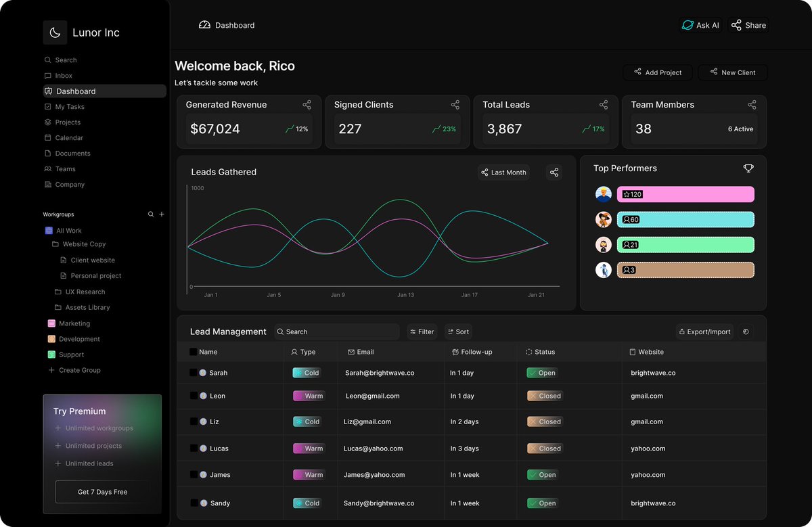Image resolution: width=812 pixels, height=527 pixels.
Task: Open the Filter options
Action: pyautogui.click(x=422, y=331)
